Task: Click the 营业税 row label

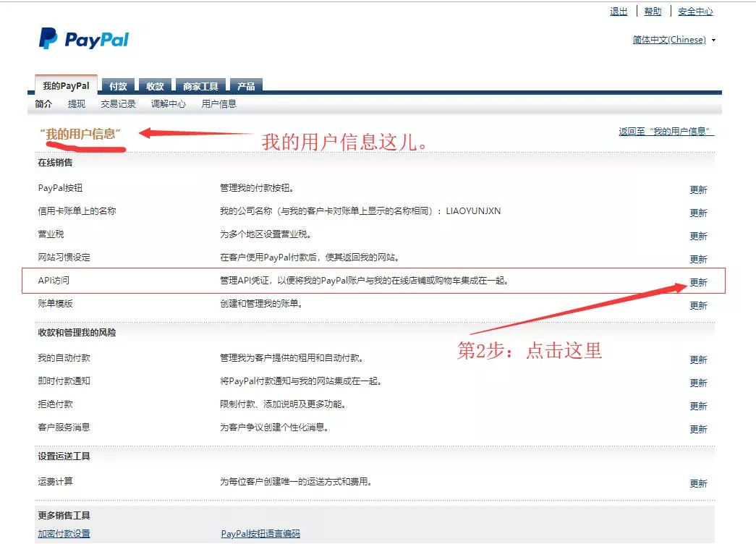Action: click(x=51, y=234)
